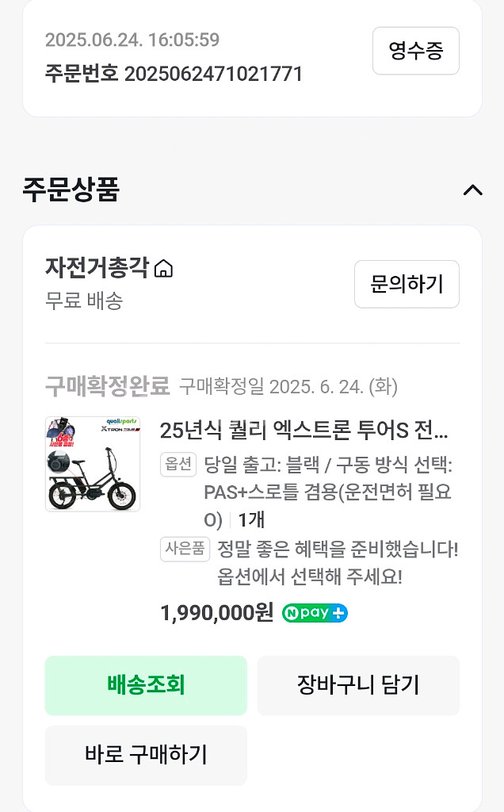Click the 1,990,000원 price text
Screen dimensions: 504x812
click(216, 613)
